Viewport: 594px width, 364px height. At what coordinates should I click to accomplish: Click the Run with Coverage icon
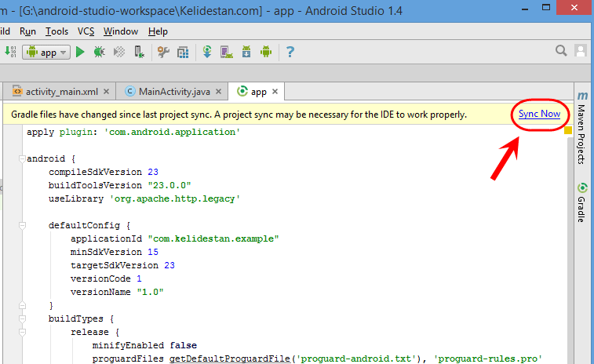pos(119,52)
